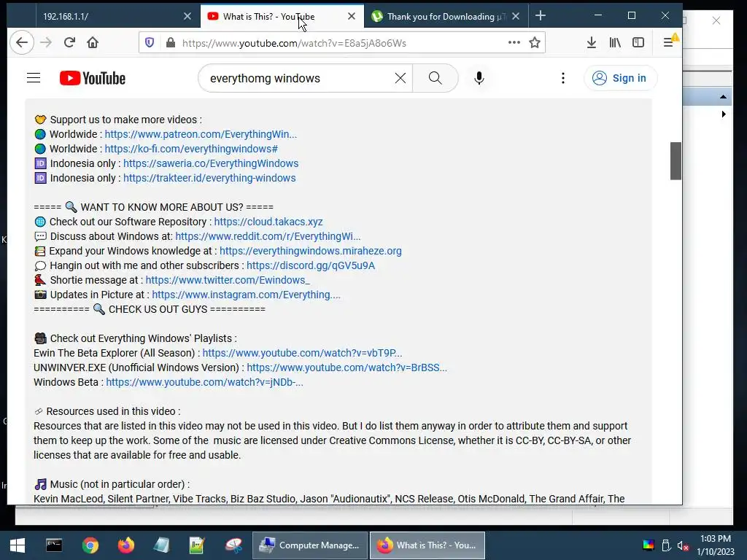Switch to Computer Management taskbar window
The height and width of the screenshot is (560, 747).
pos(310,545)
